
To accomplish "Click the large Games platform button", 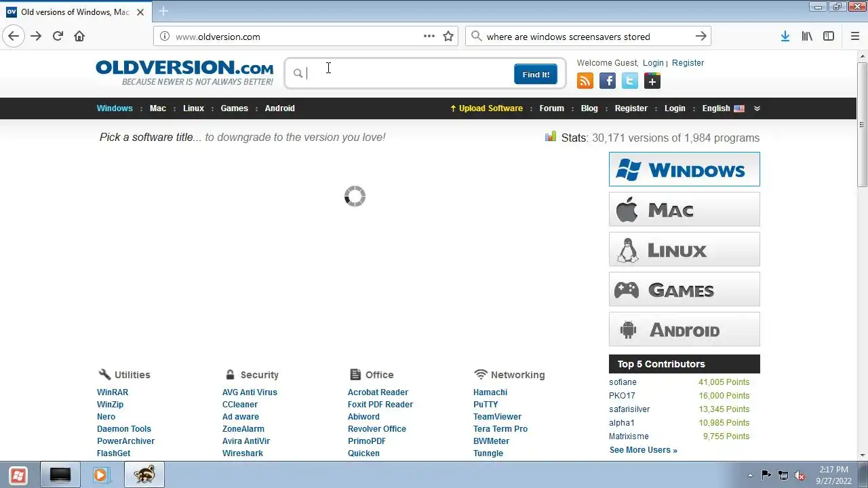I will [x=684, y=289].
